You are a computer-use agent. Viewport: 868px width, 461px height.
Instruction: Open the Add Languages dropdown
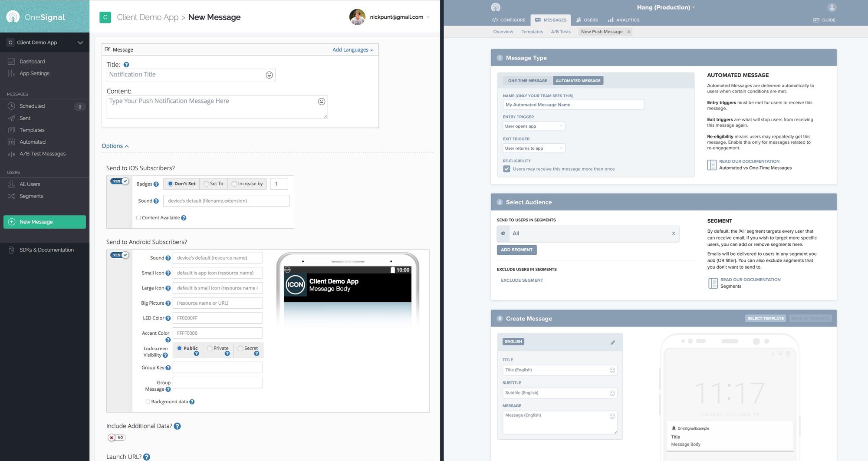[x=352, y=50]
